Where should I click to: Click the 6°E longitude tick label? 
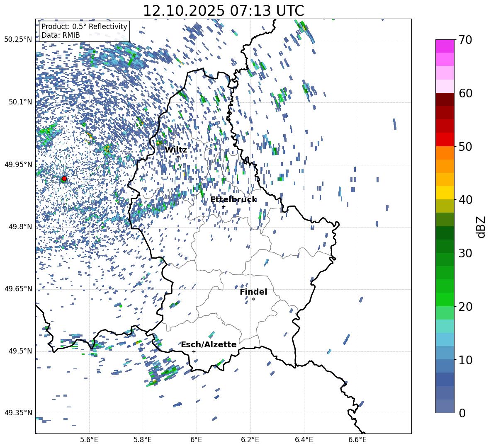196,440
